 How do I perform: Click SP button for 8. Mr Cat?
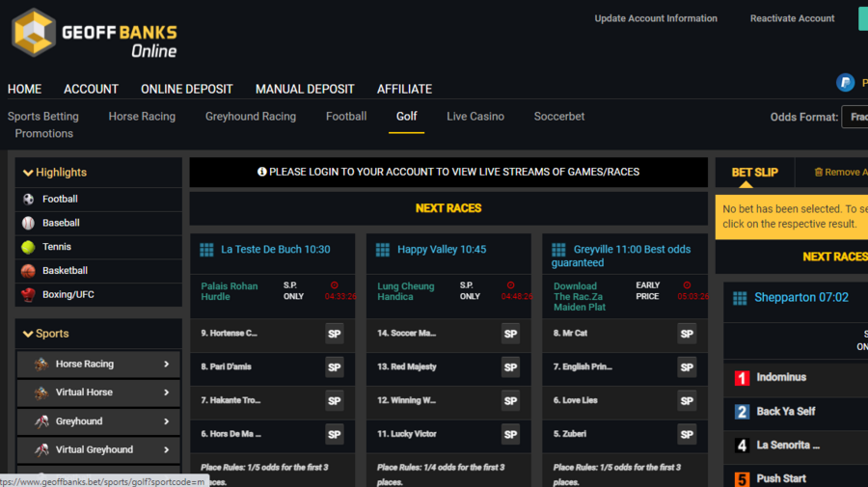687,334
